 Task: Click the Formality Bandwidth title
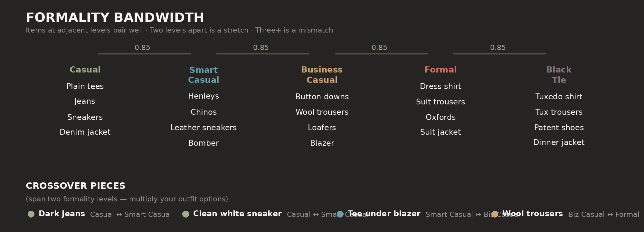tap(115, 18)
